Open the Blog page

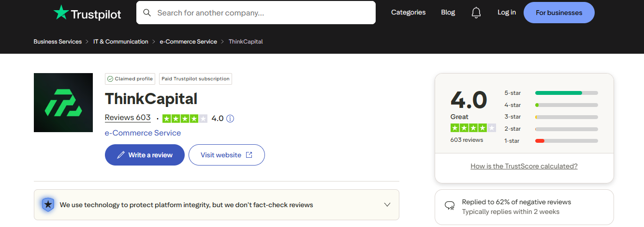click(x=448, y=13)
